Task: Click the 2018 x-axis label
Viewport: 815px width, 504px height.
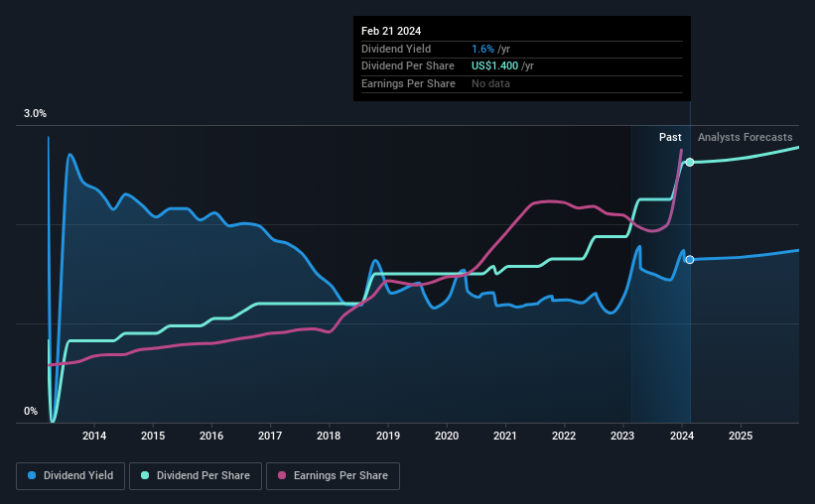Action: pos(329,436)
